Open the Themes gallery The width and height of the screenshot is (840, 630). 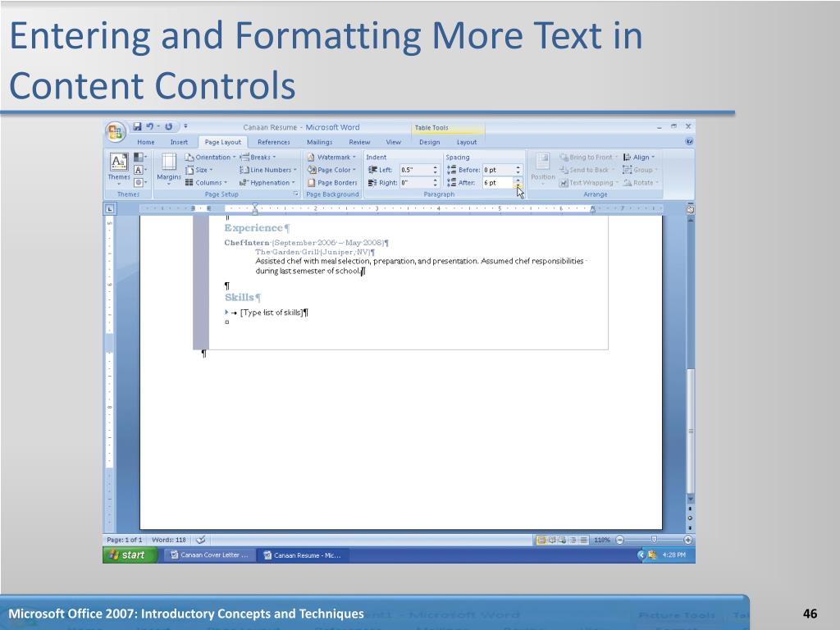(x=118, y=167)
